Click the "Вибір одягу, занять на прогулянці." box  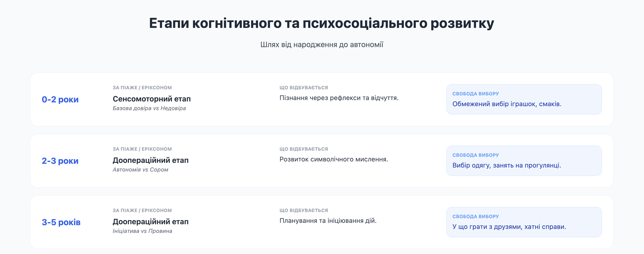[524, 161]
